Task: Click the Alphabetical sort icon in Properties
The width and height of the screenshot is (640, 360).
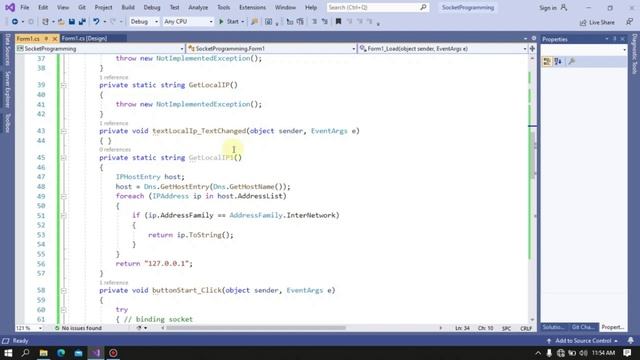Action: click(x=558, y=62)
